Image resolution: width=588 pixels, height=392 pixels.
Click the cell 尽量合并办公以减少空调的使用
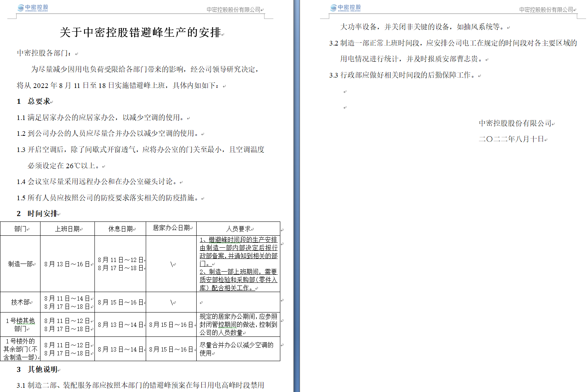tap(238, 349)
